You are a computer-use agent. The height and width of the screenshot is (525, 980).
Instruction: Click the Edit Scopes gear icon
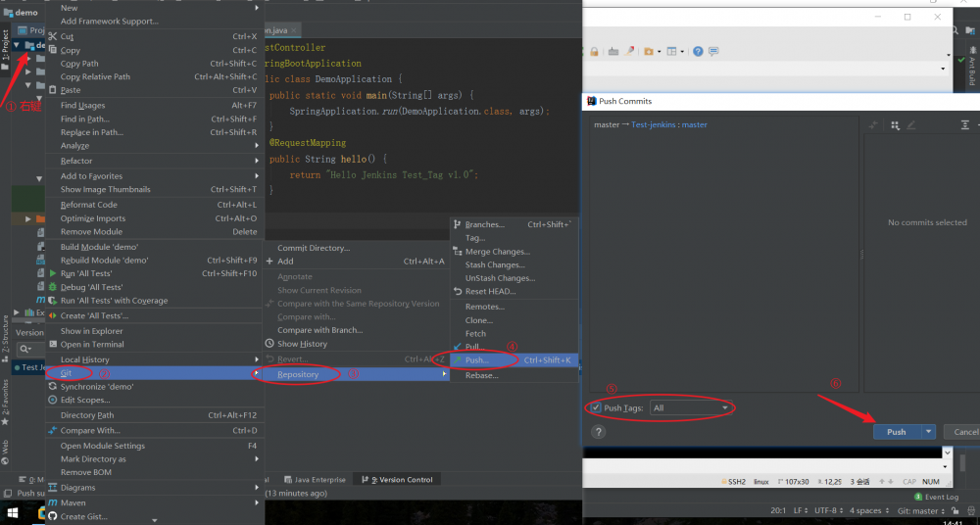click(x=53, y=400)
